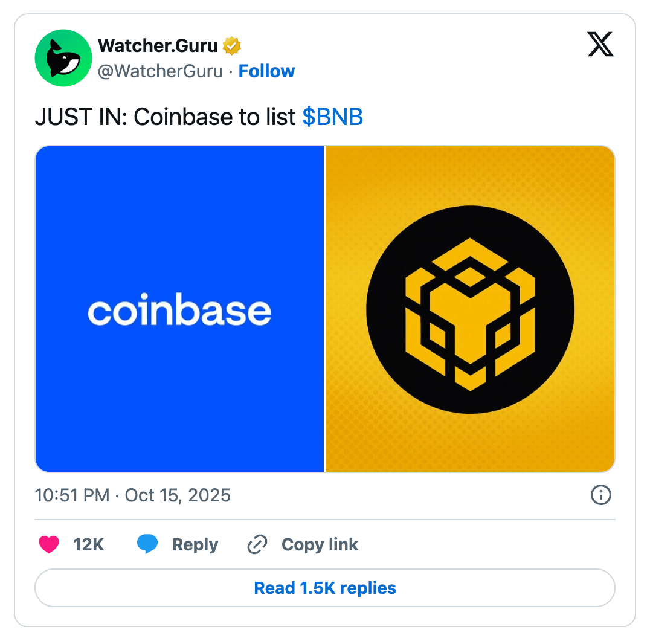This screenshot has width=650, height=644.
Task: Open the @WatcherGuru handle
Action: (x=161, y=71)
